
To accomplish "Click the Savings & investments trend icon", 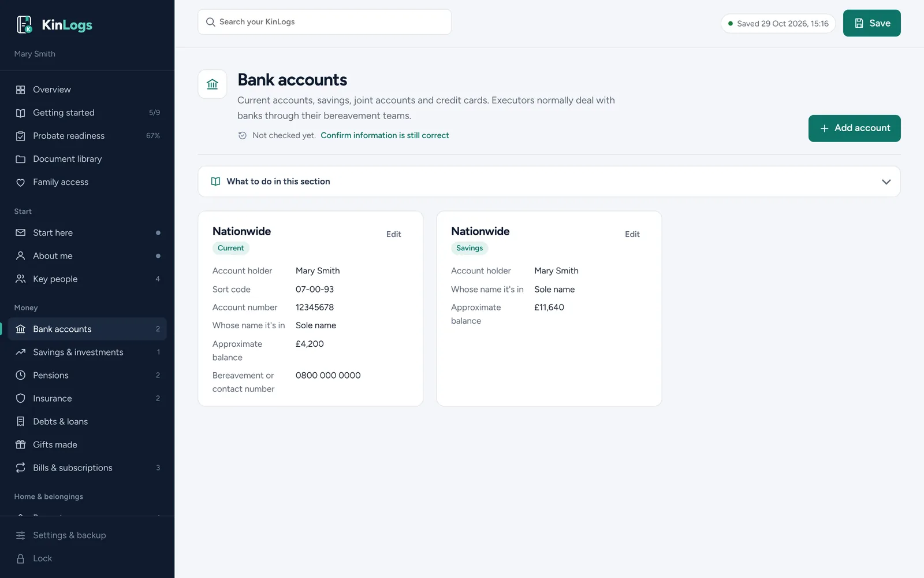I will (21, 352).
